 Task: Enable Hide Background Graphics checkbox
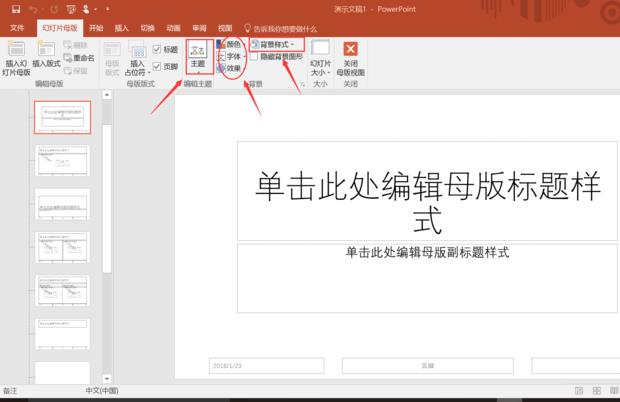254,57
